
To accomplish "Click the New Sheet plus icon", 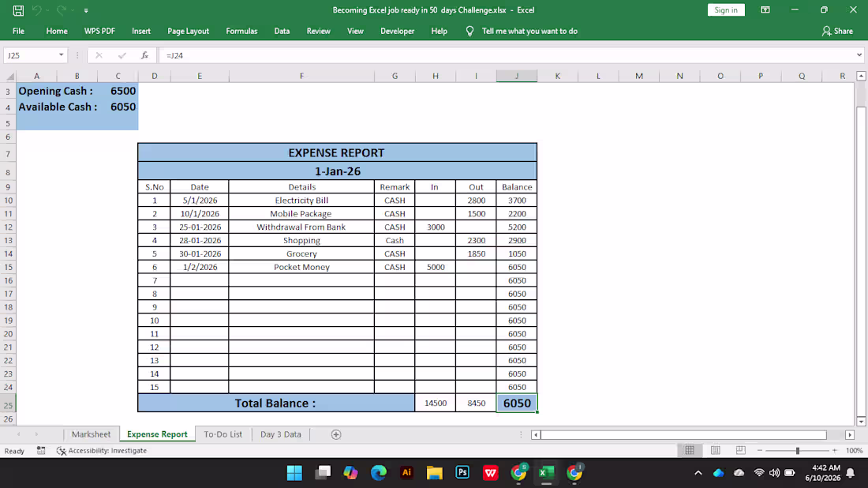I will (x=336, y=434).
